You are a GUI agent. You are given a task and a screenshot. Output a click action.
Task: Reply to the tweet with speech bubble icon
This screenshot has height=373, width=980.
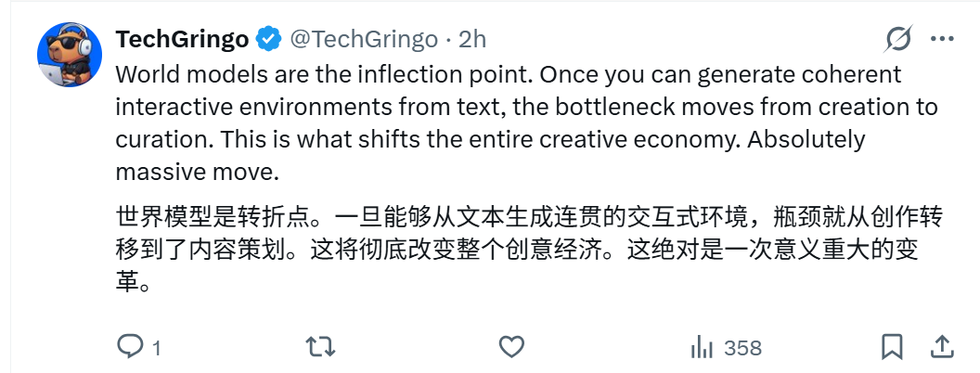click(129, 347)
